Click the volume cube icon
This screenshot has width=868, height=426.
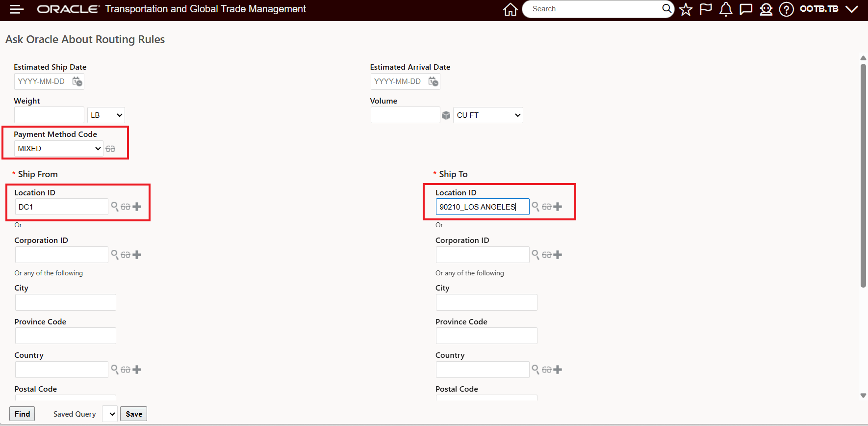446,115
